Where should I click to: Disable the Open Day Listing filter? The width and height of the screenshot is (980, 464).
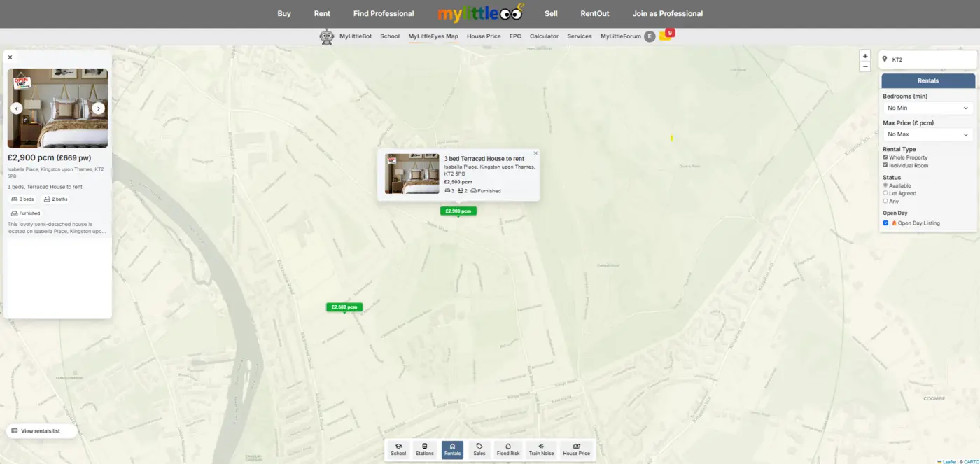pyautogui.click(x=885, y=223)
